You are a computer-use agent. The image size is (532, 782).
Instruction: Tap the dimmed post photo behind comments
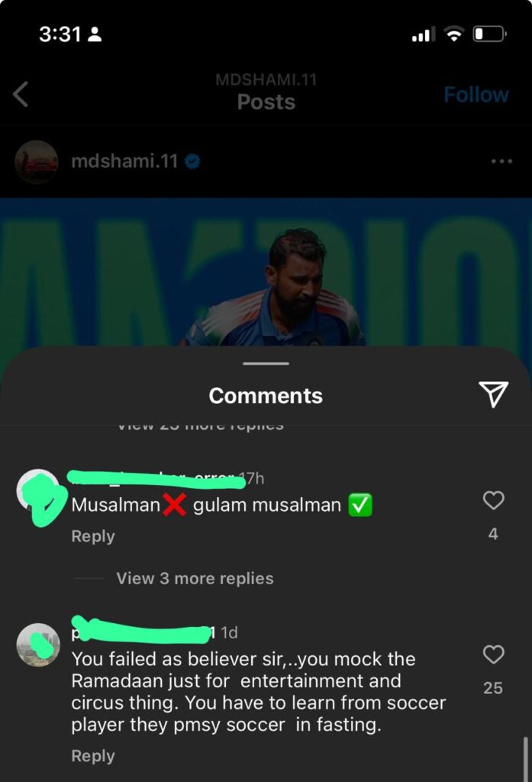click(x=266, y=272)
